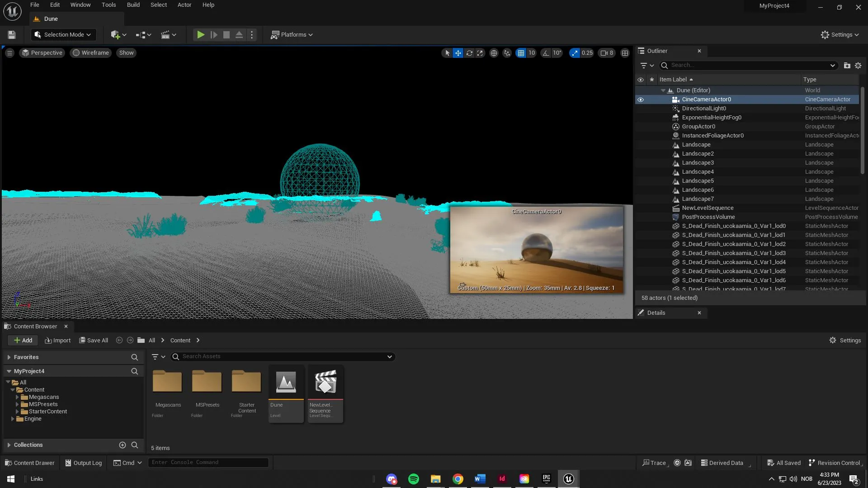This screenshot has width=868, height=488.
Task: Click Save All in Content Browser
Action: [x=94, y=341]
